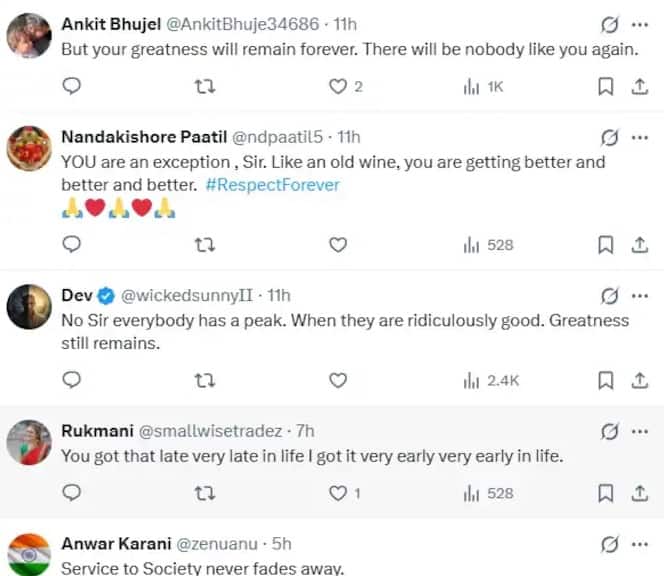Bookmark Rukmani's tweet
This screenshot has width=664, height=576.
[606, 493]
